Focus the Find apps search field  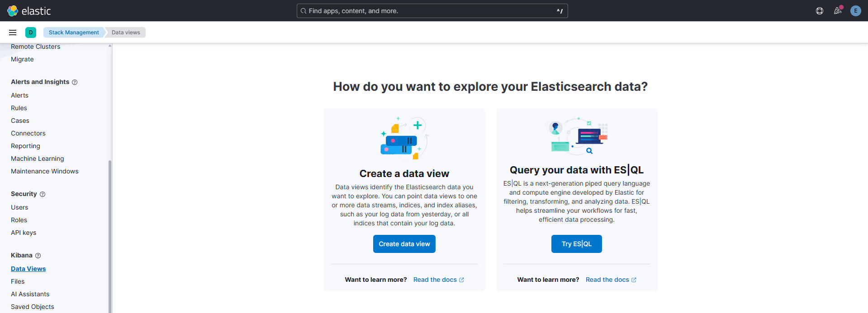pyautogui.click(x=432, y=11)
